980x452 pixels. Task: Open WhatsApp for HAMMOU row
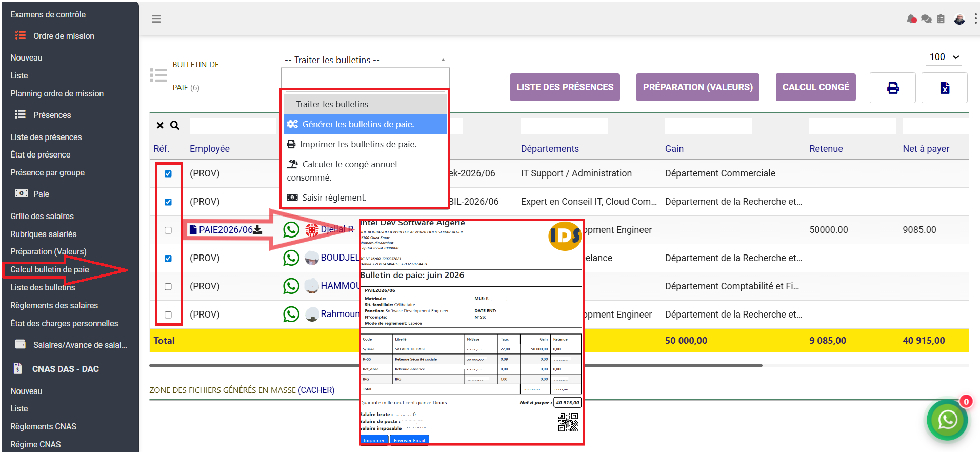pyautogui.click(x=291, y=286)
